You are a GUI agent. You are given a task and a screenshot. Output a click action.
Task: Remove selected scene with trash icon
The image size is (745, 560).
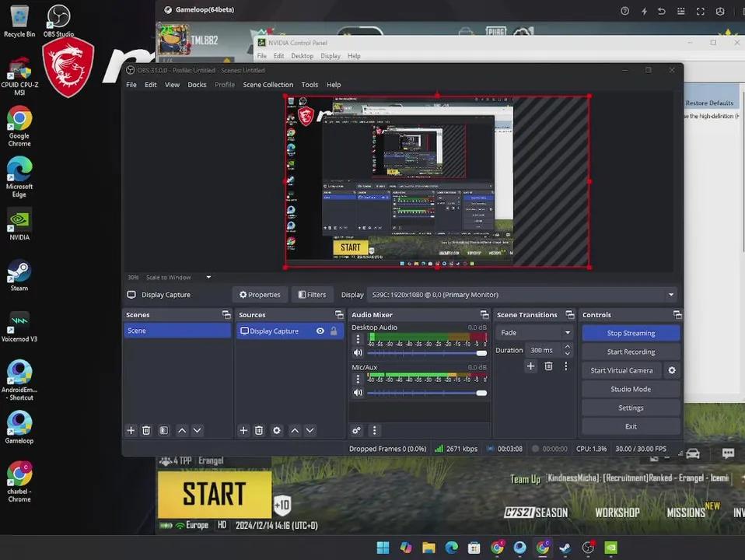coord(146,430)
